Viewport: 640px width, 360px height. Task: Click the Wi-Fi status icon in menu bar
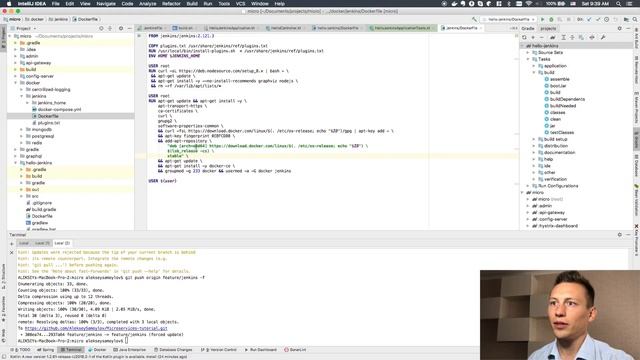pos(529,4)
